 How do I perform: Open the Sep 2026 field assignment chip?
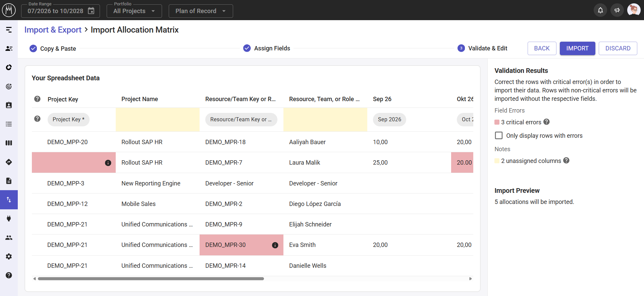389,119
